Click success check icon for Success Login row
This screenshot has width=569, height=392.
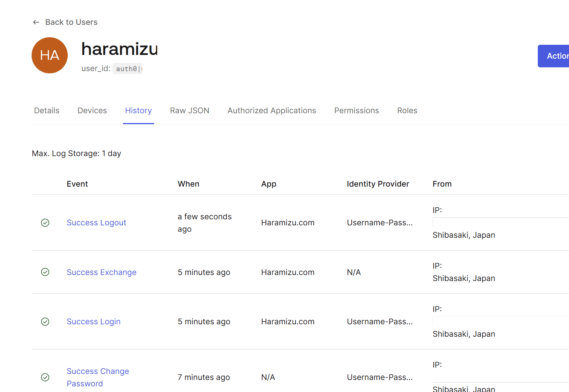45,322
